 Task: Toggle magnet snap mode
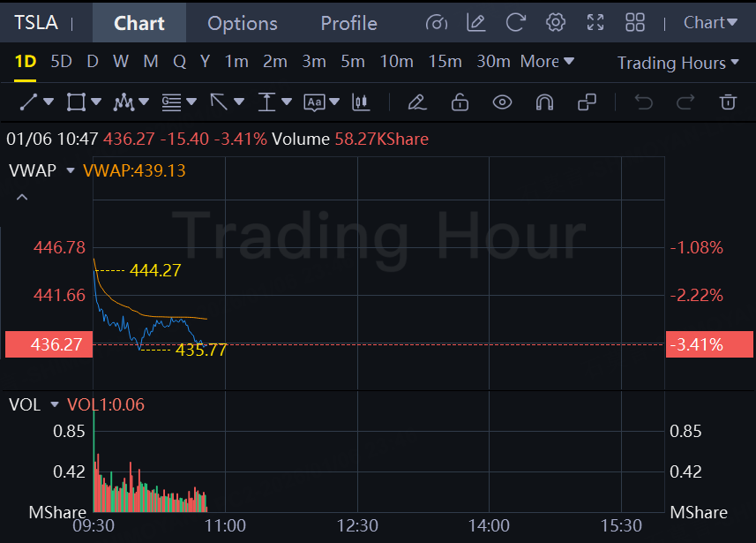coord(544,102)
